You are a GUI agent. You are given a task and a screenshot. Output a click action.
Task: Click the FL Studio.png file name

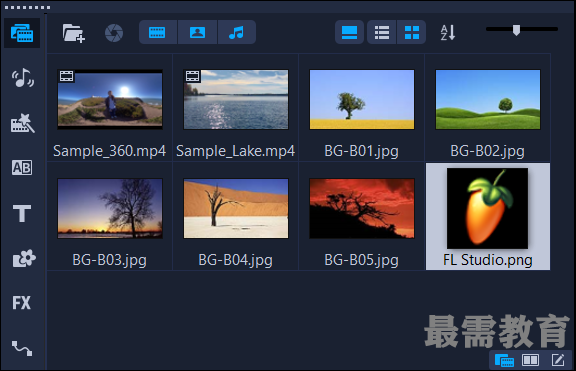pyautogui.click(x=487, y=260)
